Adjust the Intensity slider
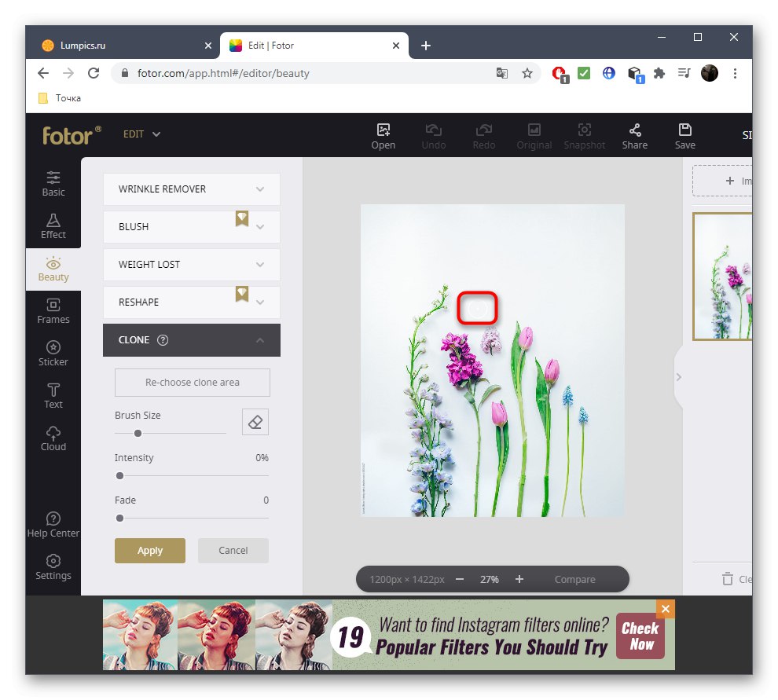 (x=119, y=475)
